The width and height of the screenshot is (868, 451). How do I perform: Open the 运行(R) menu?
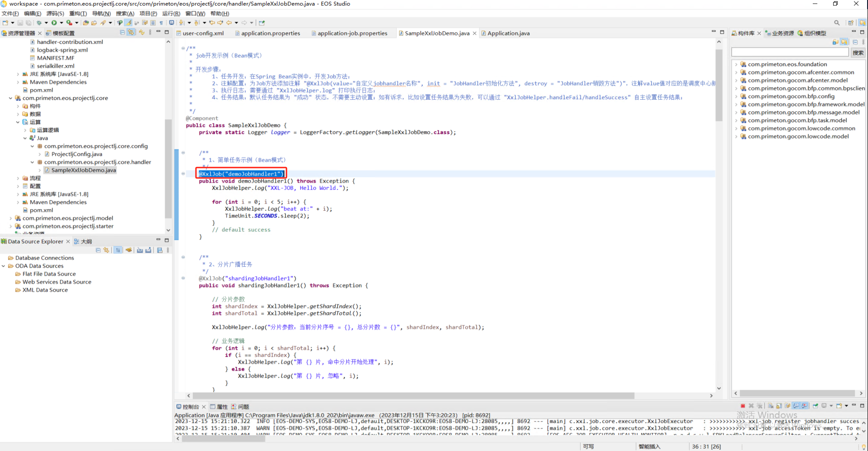tap(171, 14)
